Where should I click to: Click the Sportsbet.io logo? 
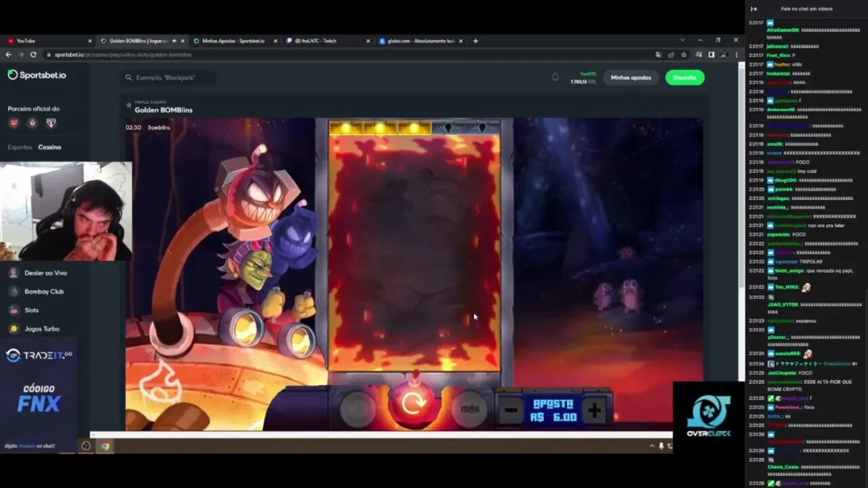point(37,75)
